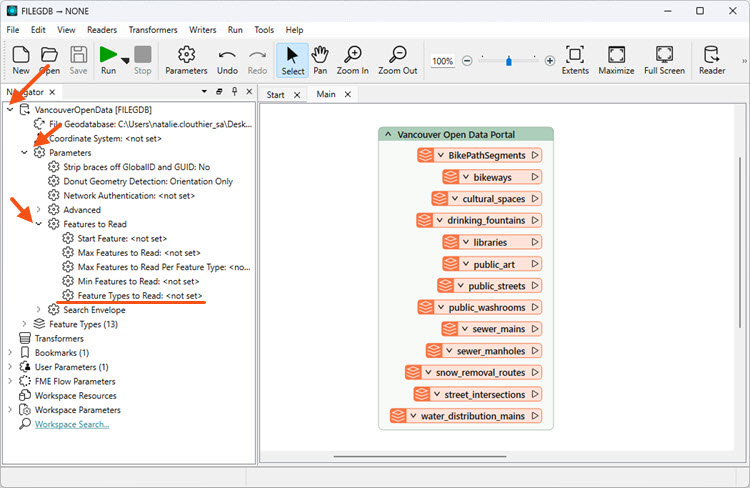The height and width of the screenshot is (488, 750).
Task: Close the Navigator panel tab
Action: (x=52, y=92)
